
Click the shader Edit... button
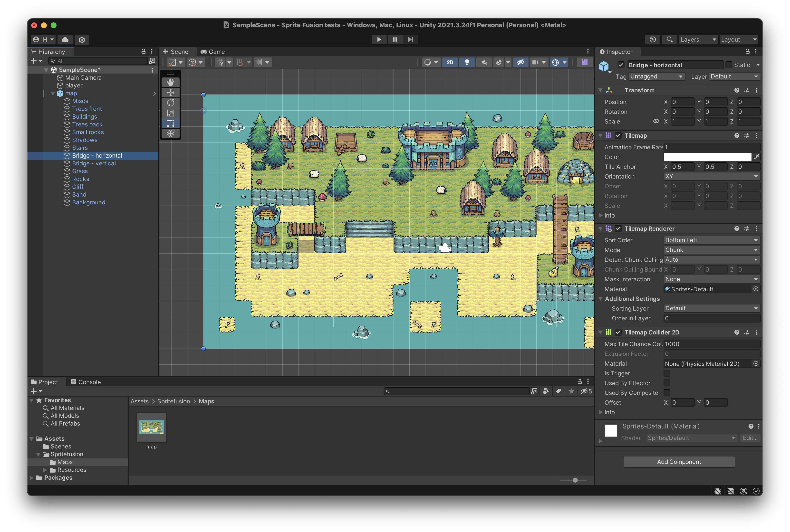click(750, 438)
